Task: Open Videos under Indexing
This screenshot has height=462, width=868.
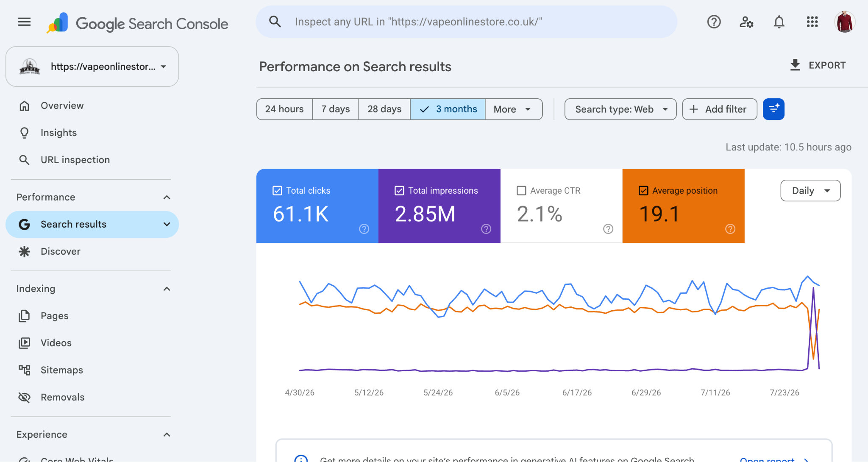Action: [92, 343]
